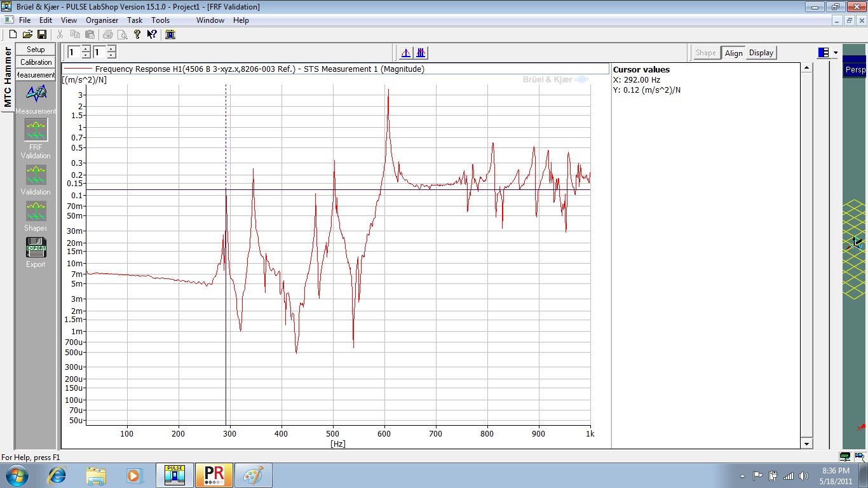Open the Edit menu
868x488 pixels.
[x=46, y=20]
